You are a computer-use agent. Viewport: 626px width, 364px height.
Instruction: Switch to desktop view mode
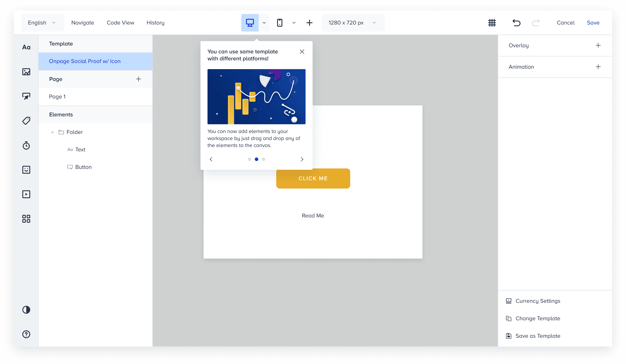(250, 23)
